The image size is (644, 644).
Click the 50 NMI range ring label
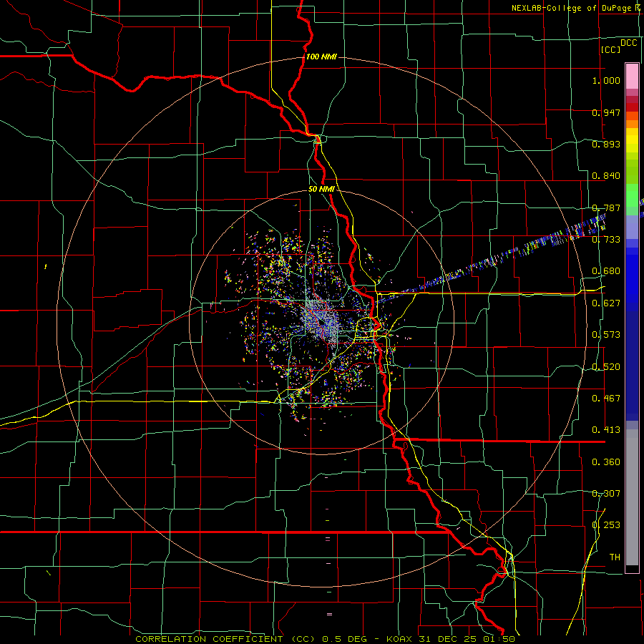click(321, 190)
